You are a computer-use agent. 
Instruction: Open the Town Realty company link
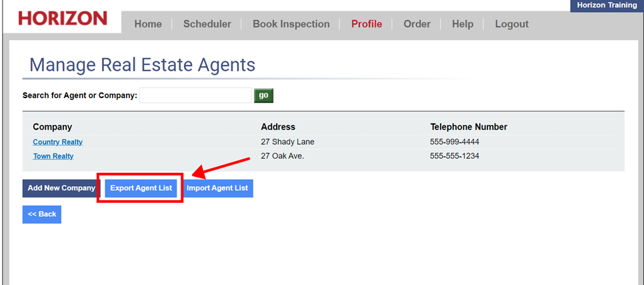pyautogui.click(x=53, y=156)
